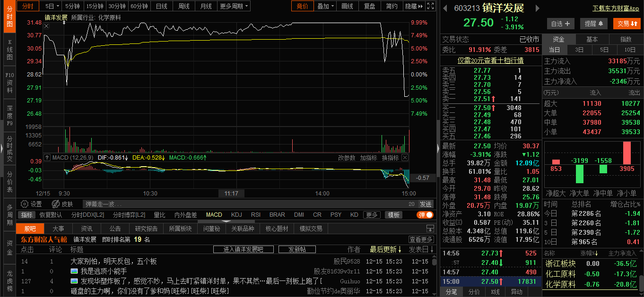Image resolution: width=644 pixels, height=297 pixels.
Task: Select the 5日 fund flow period
Action: click(604, 50)
